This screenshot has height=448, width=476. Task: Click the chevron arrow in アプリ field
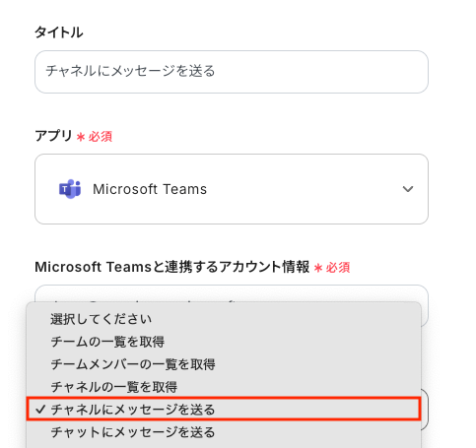pyautogui.click(x=408, y=189)
